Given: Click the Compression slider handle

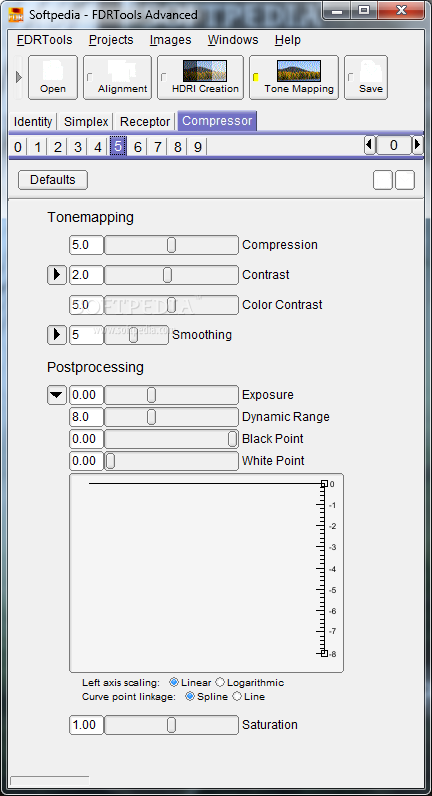Looking at the screenshot, I should [172, 245].
